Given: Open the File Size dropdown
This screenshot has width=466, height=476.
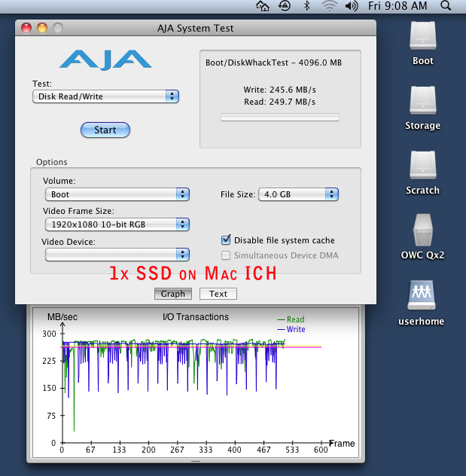Looking at the screenshot, I should coord(298,194).
